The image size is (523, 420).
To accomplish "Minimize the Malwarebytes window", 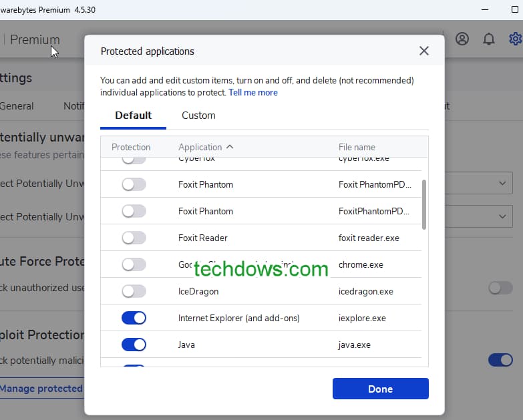I will coord(485,9).
